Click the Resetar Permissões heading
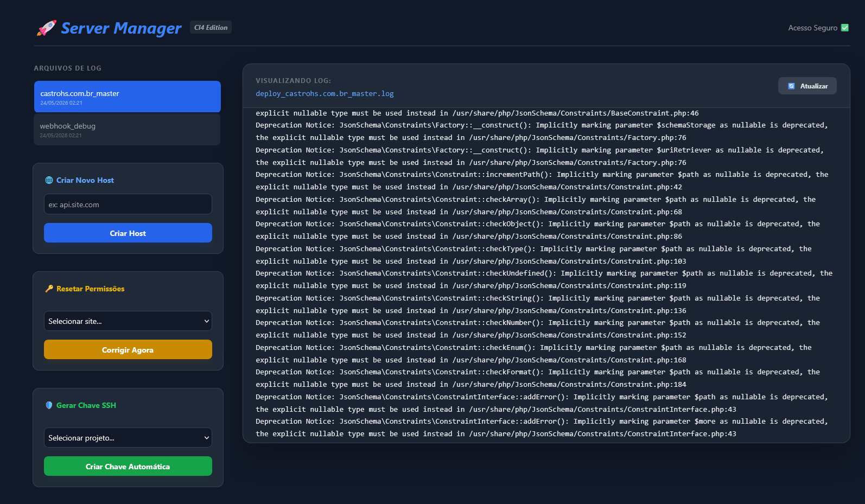This screenshot has height=504, width=865. point(91,289)
